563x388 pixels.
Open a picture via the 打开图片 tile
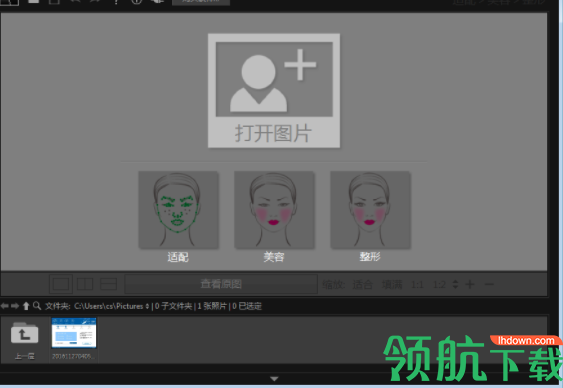click(x=274, y=90)
